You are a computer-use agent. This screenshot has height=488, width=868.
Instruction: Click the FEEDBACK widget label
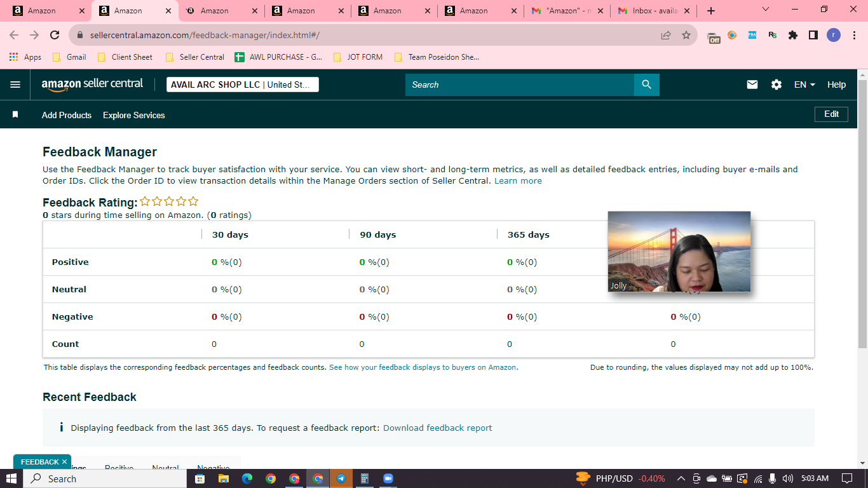[x=39, y=462]
